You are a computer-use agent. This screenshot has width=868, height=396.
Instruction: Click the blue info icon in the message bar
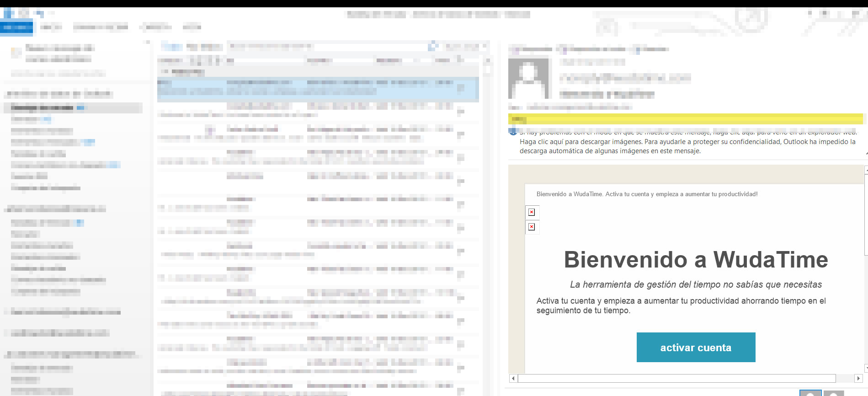click(x=513, y=132)
